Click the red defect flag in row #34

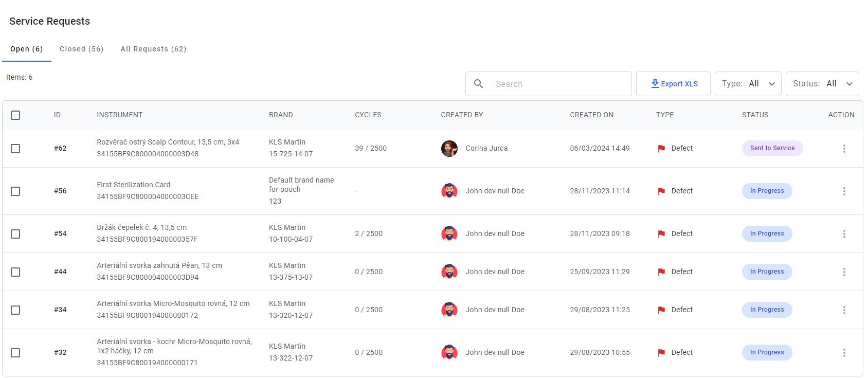click(661, 310)
